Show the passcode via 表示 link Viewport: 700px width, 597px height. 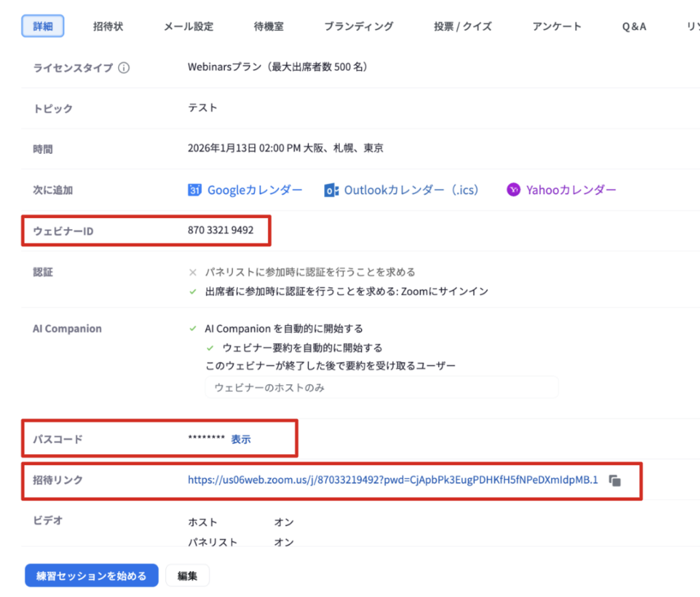click(x=241, y=439)
